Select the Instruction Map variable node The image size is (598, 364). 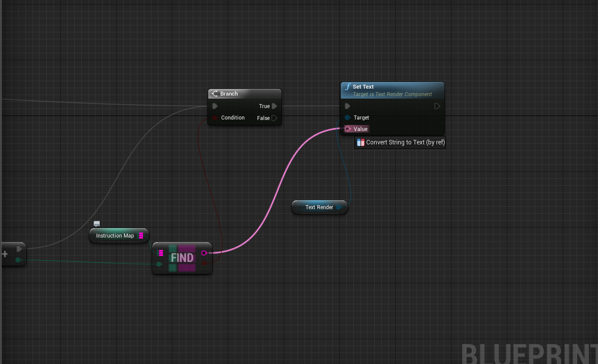click(x=115, y=236)
